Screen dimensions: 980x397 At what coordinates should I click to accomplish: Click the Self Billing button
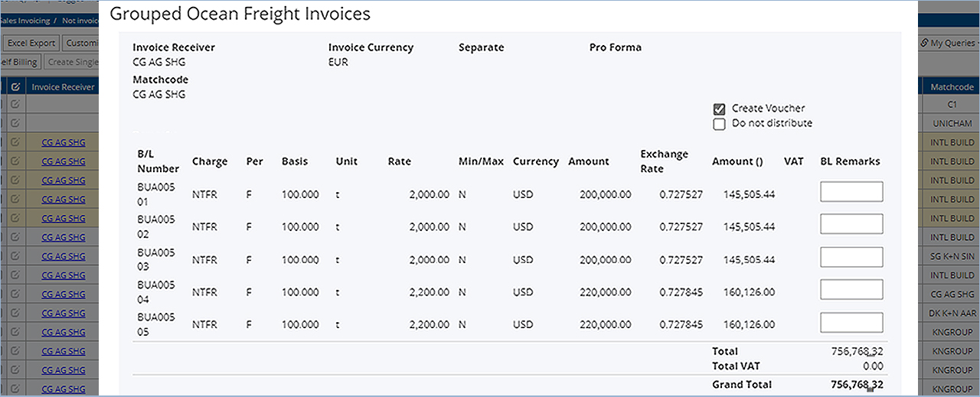[18, 63]
